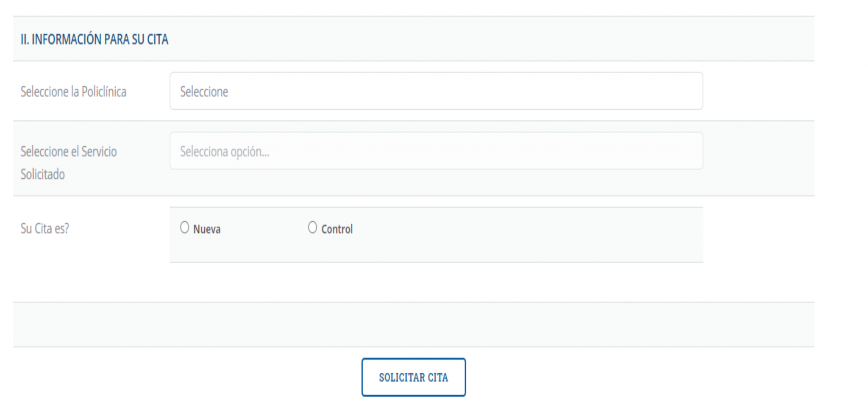Select the Nueva radio button
The width and height of the screenshot is (868, 410).
pyautogui.click(x=184, y=227)
